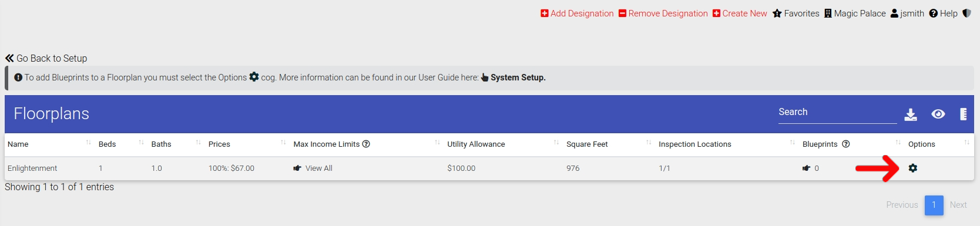
Task: Click Create New button
Action: tap(740, 14)
